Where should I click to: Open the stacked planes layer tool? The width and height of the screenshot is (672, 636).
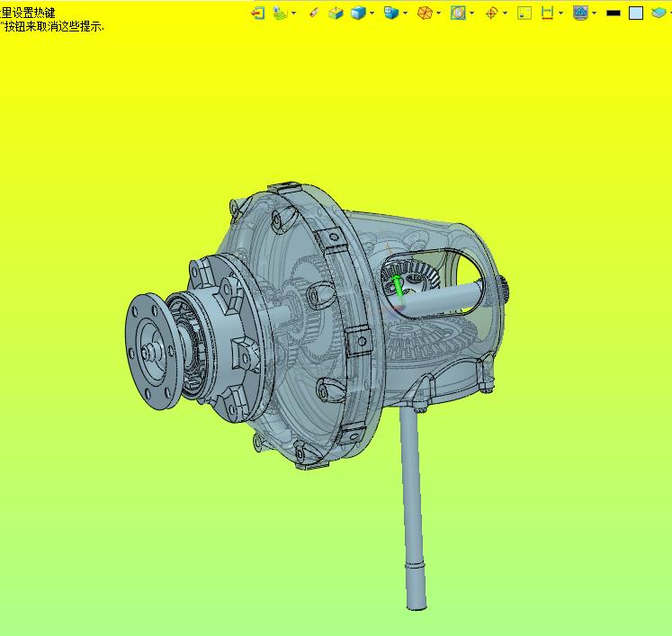280,13
